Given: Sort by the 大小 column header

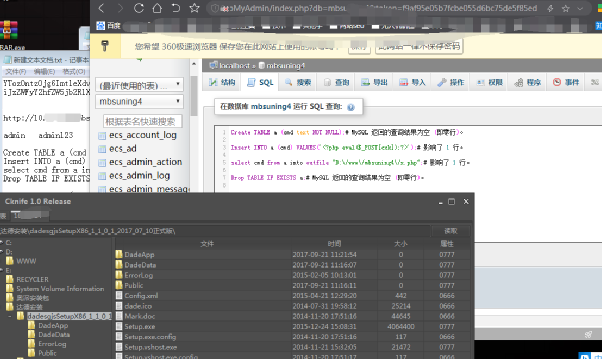Looking at the screenshot, I should pyautogui.click(x=400, y=244).
